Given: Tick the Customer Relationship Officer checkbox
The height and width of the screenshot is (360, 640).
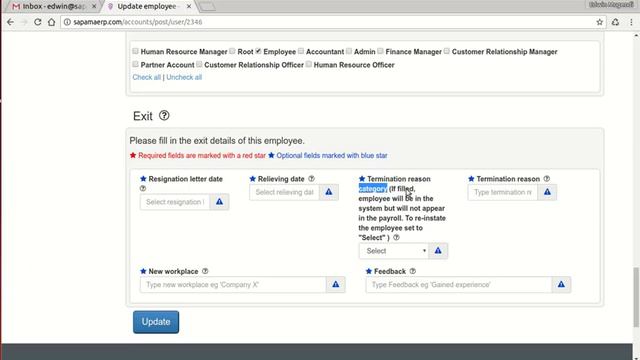Looking at the screenshot, I should [x=199, y=64].
